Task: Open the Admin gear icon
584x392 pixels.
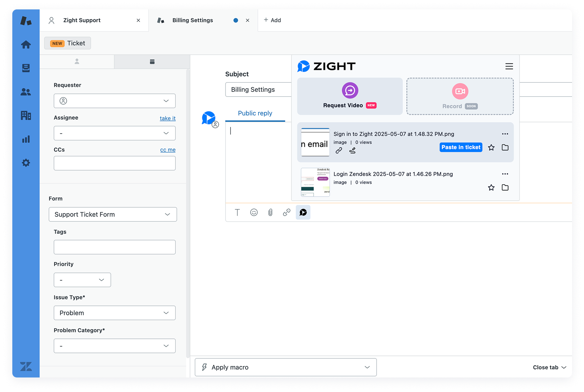Action: [26, 163]
